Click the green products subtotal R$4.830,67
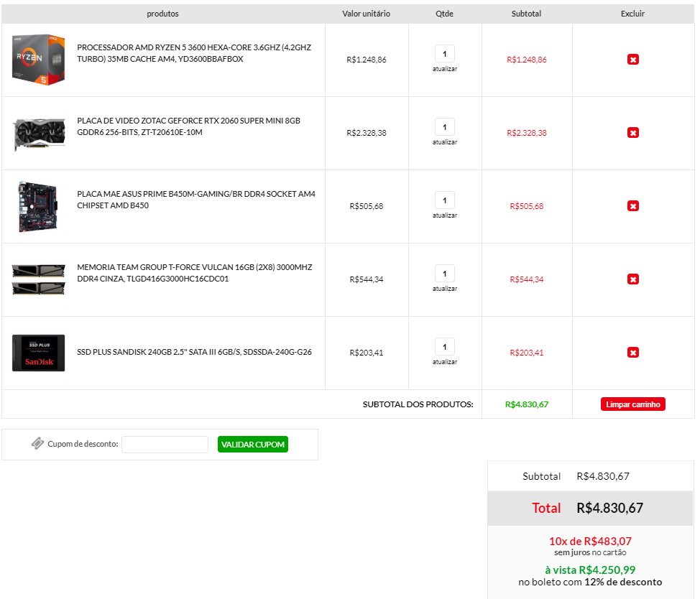The height and width of the screenshot is (599, 700). (526, 404)
